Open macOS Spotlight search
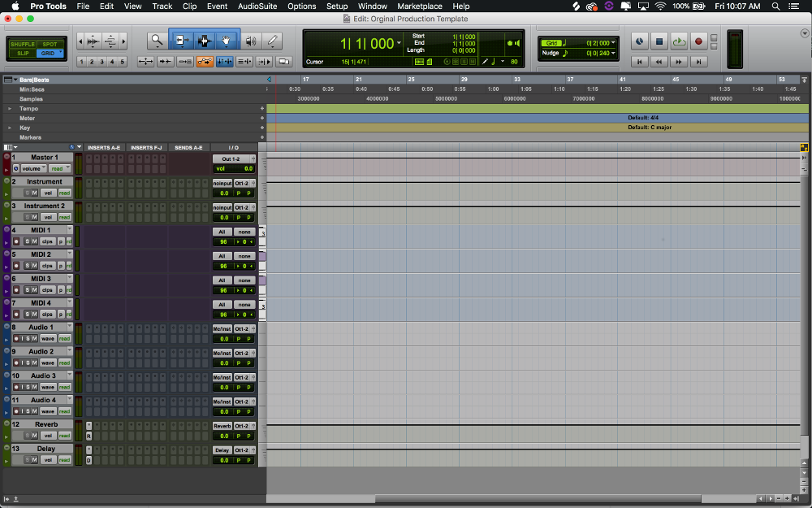 click(x=775, y=7)
